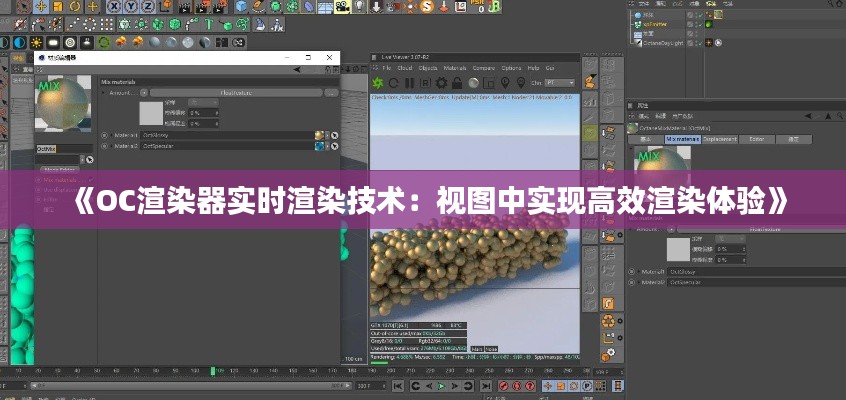Click the Noise tab in Live Viewer

click(x=491, y=349)
